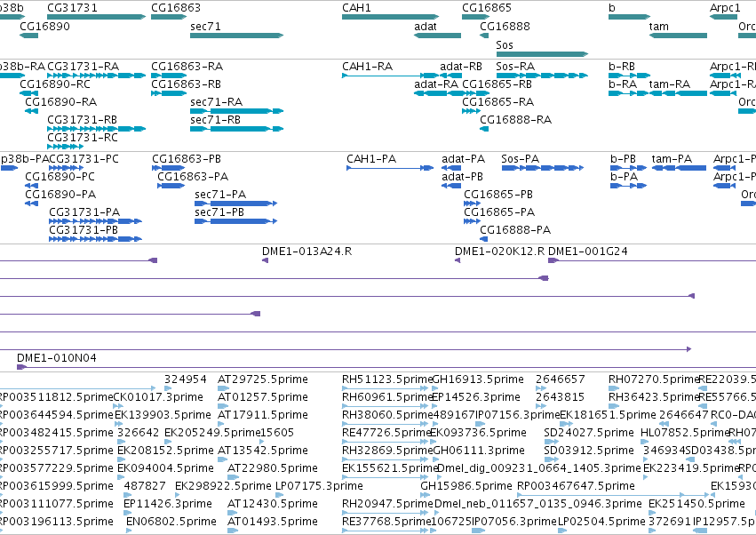The width and height of the screenshot is (756, 535).
Task: Click the RE47726.5prime EST label
Action: (386, 433)
